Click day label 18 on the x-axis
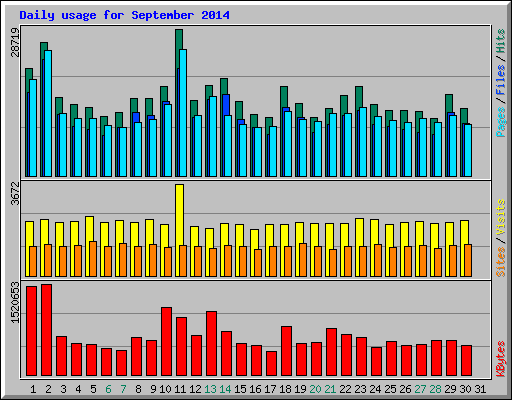512x400 pixels. click(285, 389)
